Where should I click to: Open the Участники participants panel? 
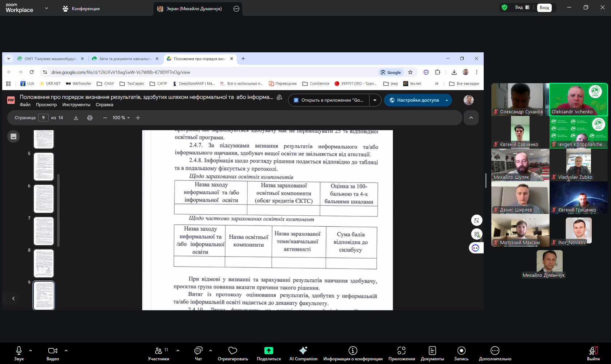click(x=159, y=353)
